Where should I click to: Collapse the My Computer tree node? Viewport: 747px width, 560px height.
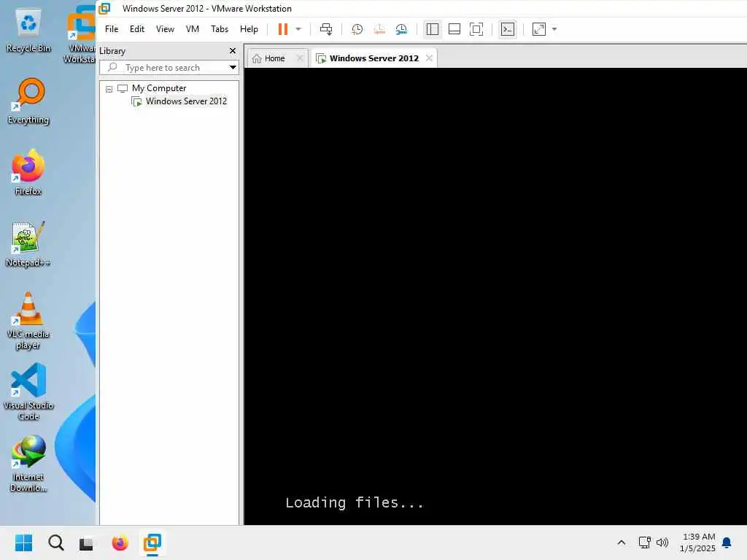click(x=109, y=89)
